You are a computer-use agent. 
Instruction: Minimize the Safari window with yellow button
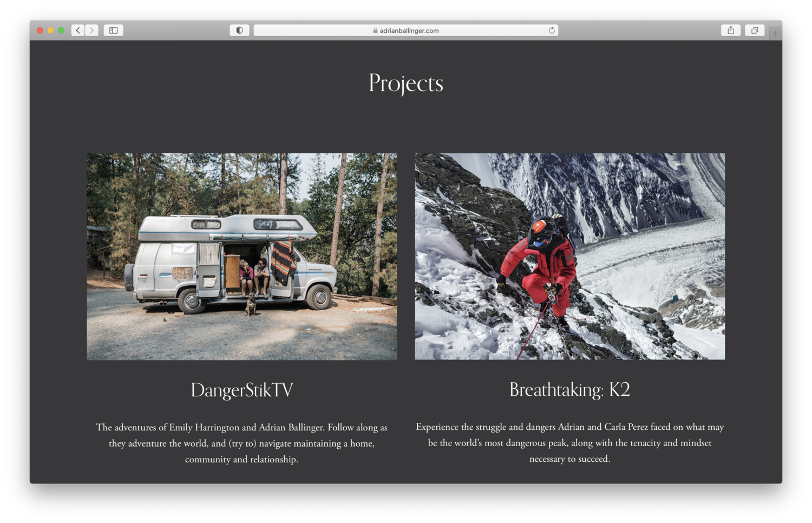point(51,30)
